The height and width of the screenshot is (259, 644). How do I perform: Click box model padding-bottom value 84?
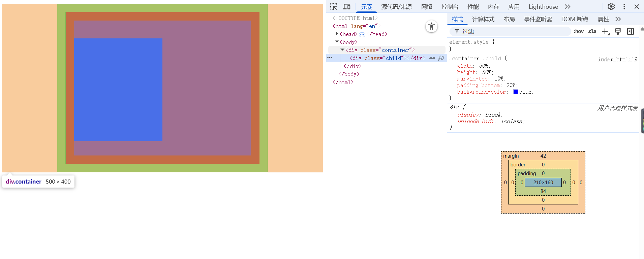[543, 191]
